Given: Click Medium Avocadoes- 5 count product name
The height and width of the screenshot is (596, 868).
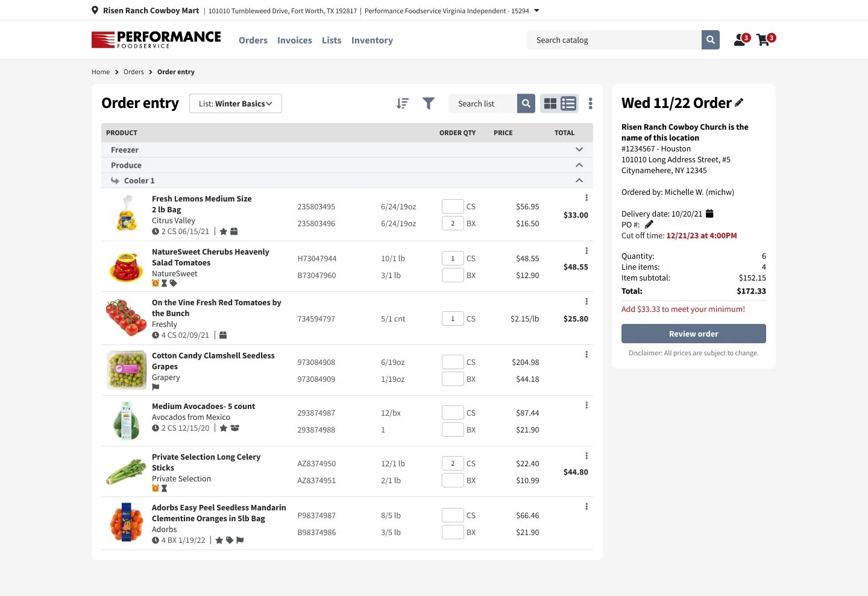Looking at the screenshot, I should tap(203, 407).
